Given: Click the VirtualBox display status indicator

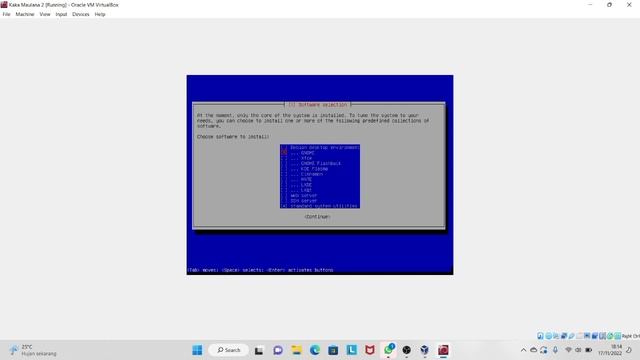Looking at the screenshot, I should [x=587, y=336].
